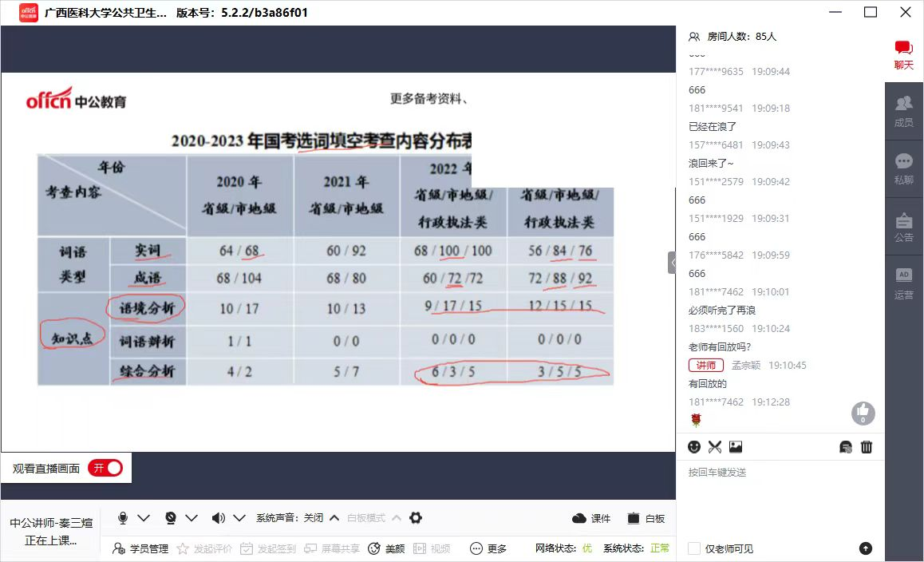Screen dimensions: 924x562
Task: Clear chat with the trash icon
Action: coord(867,447)
